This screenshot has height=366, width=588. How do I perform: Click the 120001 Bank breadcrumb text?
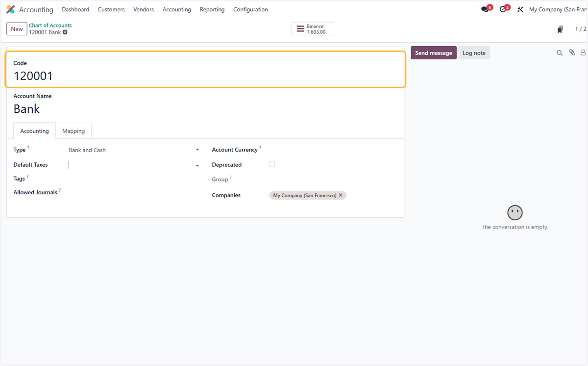[x=45, y=32]
